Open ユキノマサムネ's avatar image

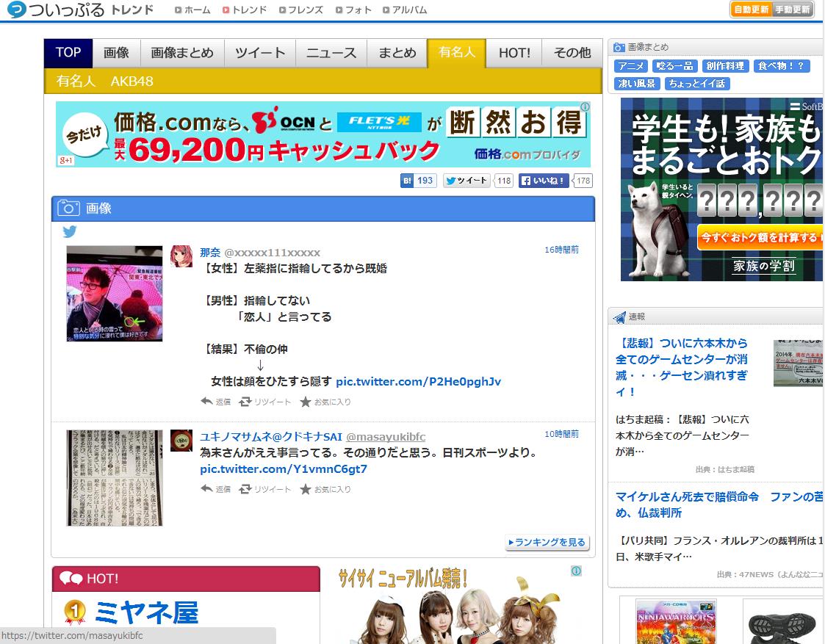tap(181, 440)
